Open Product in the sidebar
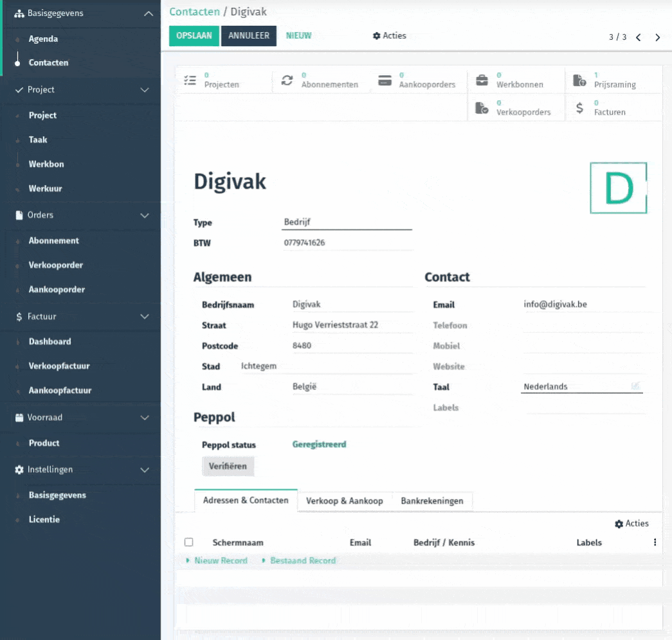The image size is (672, 640). (44, 443)
